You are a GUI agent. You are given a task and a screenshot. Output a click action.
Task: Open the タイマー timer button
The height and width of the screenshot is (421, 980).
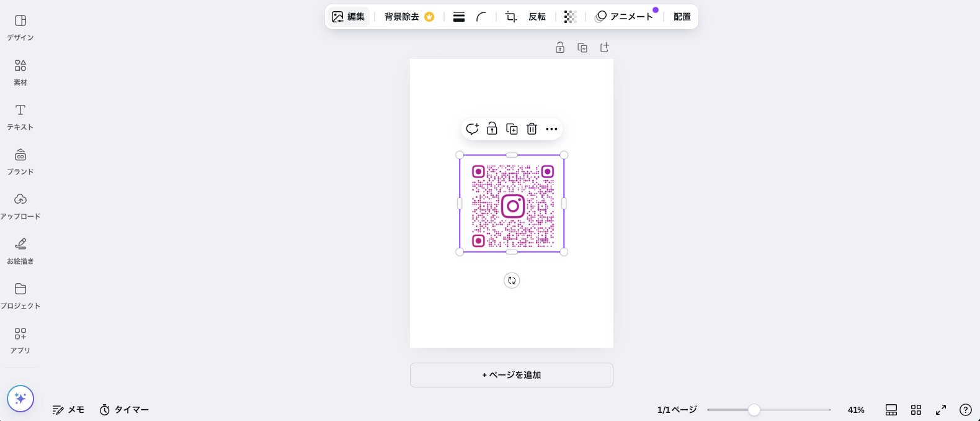tap(124, 410)
